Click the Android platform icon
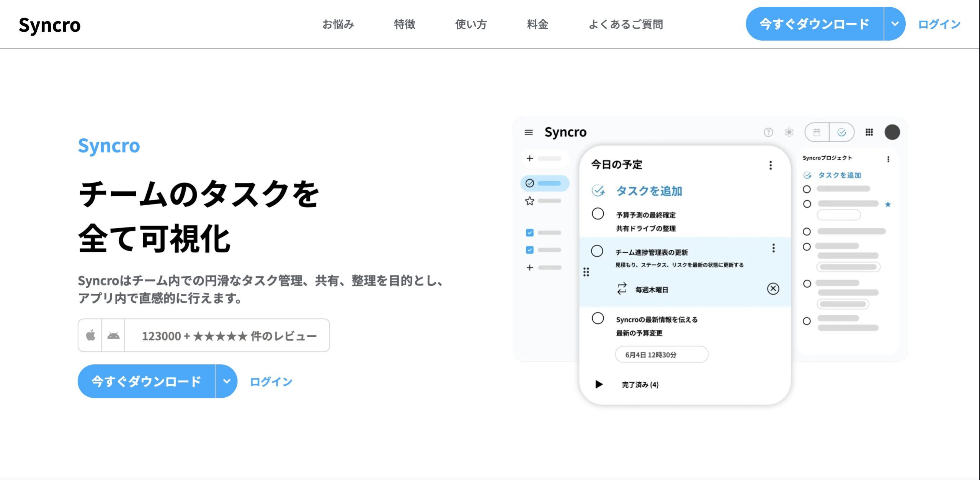 point(113,335)
